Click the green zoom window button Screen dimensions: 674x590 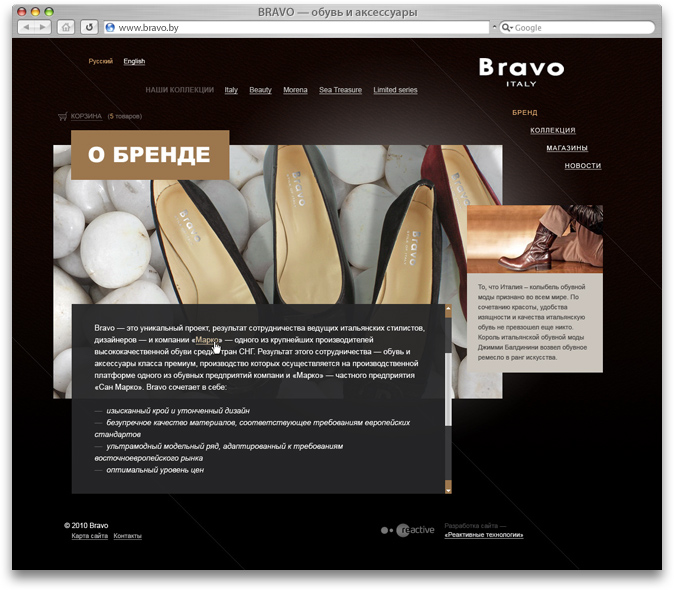(49, 12)
